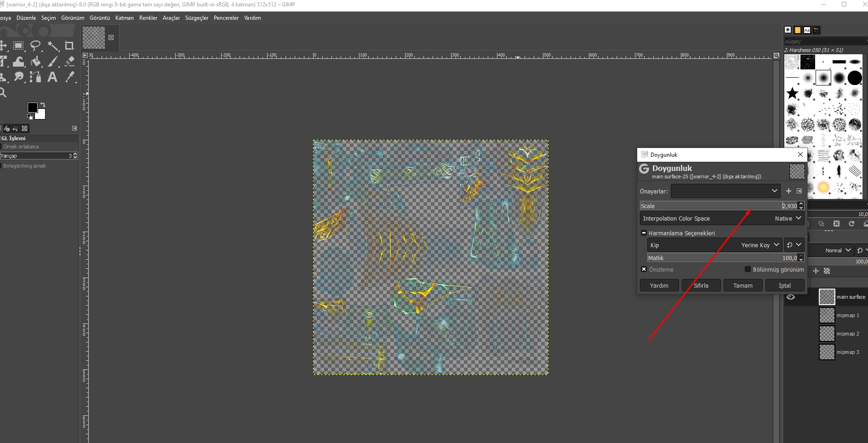Open the blend mode group menu beside Kip

pos(794,245)
